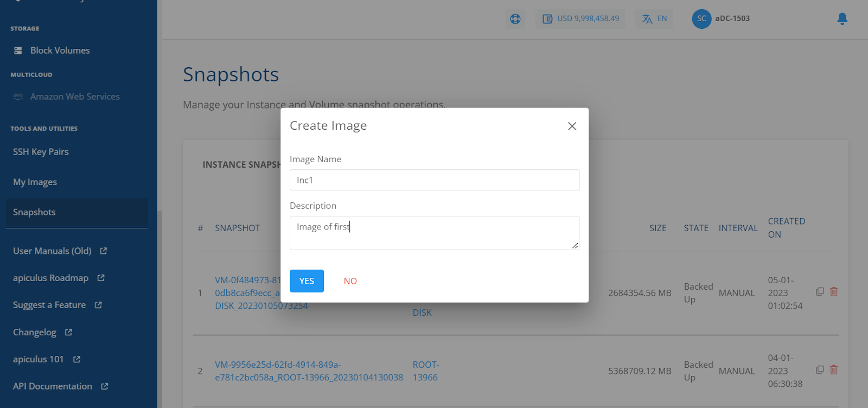Click the SC user avatar

(x=701, y=19)
